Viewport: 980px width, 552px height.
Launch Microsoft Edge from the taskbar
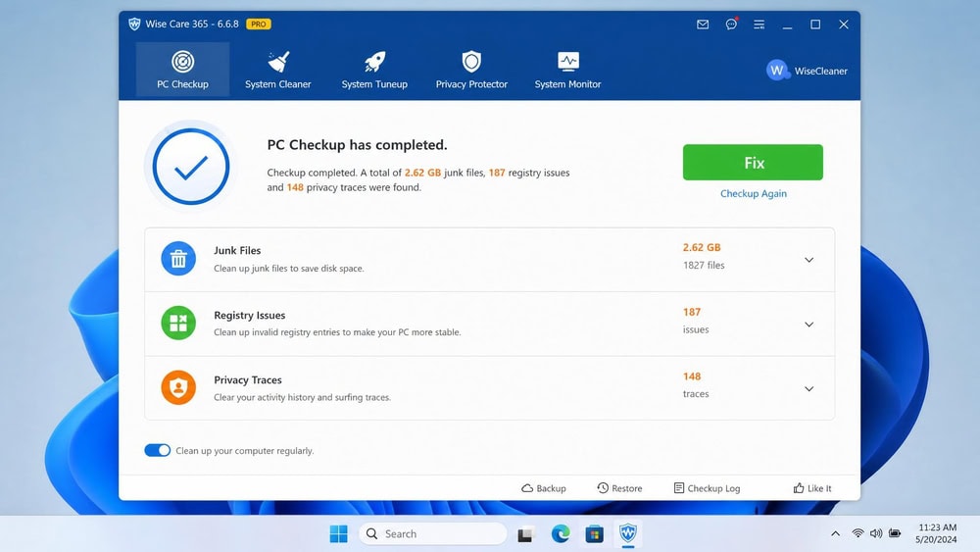click(x=561, y=534)
